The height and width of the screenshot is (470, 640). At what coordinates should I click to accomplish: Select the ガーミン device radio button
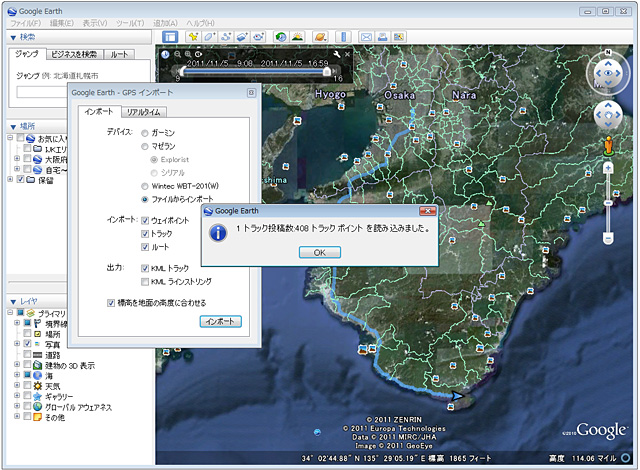click(x=144, y=133)
